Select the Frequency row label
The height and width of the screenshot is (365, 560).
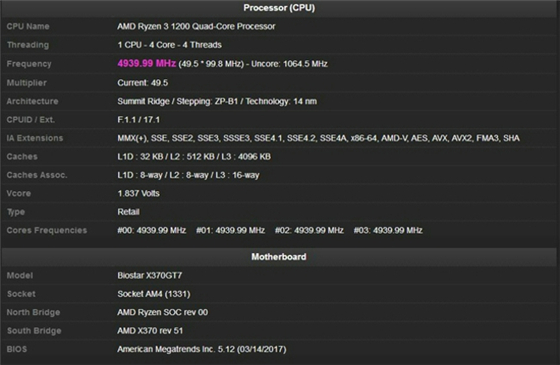click(29, 64)
